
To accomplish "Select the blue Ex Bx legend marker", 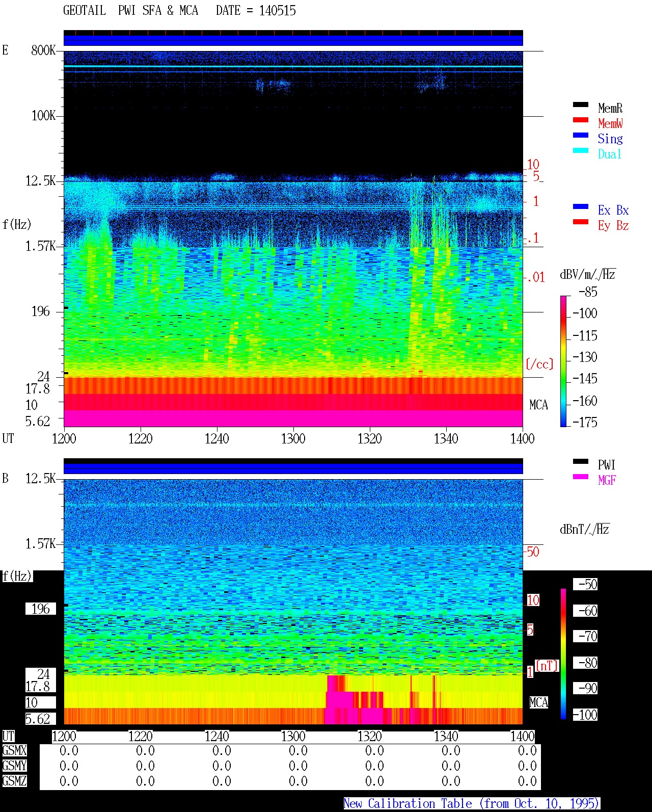I will tap(581, 206).
